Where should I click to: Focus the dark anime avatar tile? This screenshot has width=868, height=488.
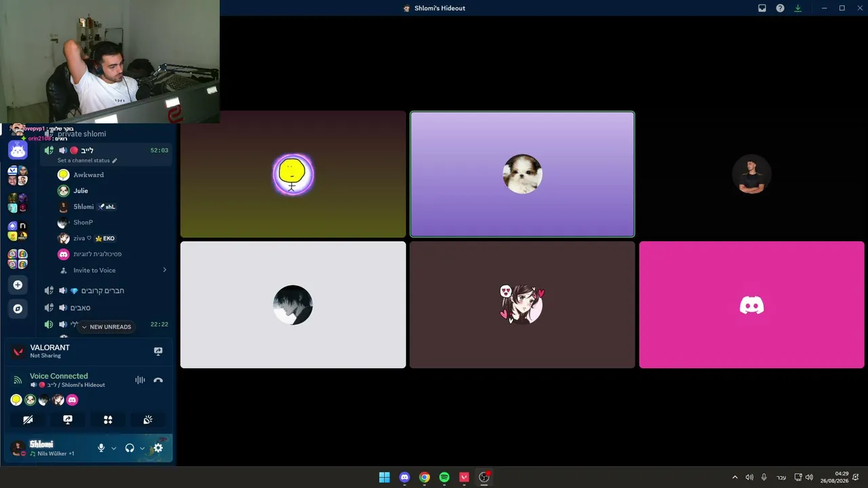point(293,305)
